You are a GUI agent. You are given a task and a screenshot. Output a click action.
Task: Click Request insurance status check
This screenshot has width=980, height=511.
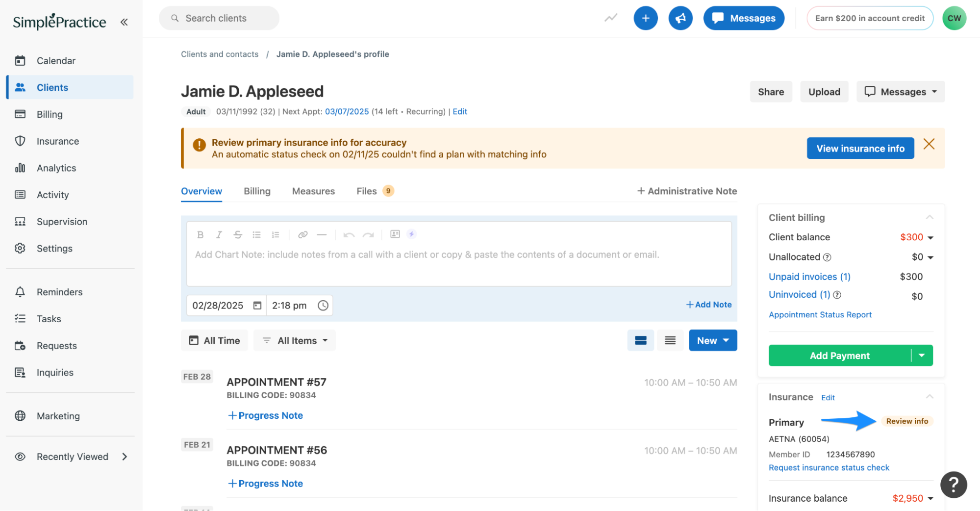829,468
